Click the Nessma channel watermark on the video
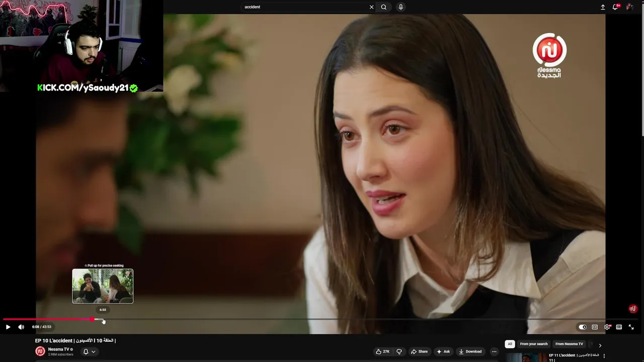 tap(633, 309)
